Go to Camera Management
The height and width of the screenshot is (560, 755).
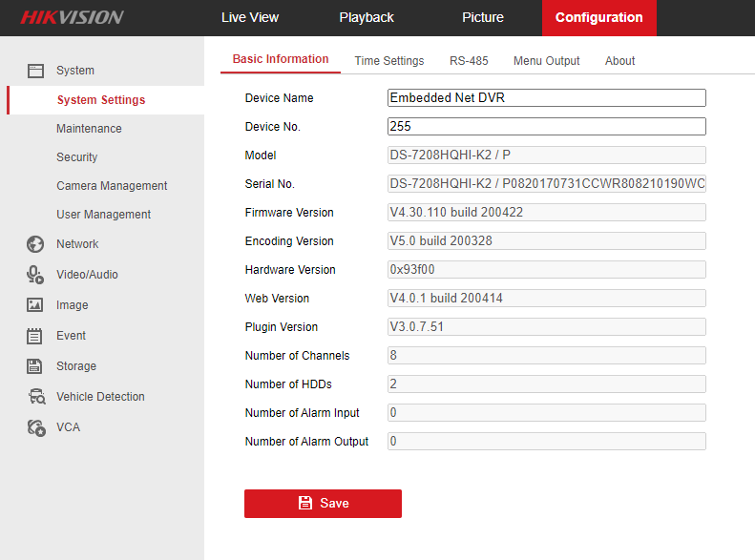(112, 186)
